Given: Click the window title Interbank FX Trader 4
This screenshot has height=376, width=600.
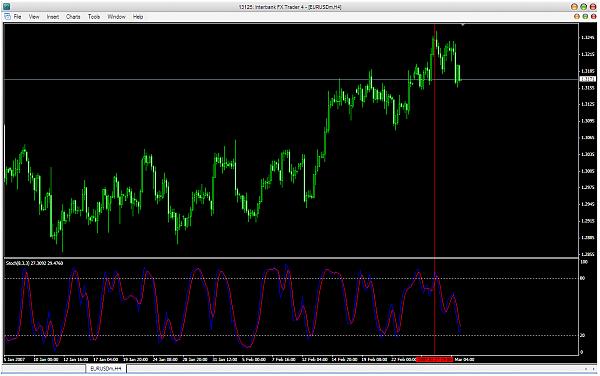Looking at the screenshot, I should coord(290,7).
